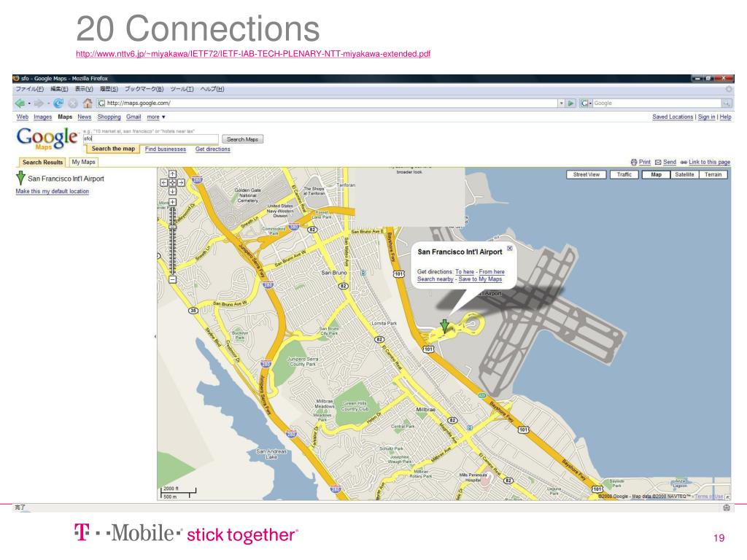Click in the Google Maps search field
Viewport: 747px width, 560px height.
tap(151, 139)
